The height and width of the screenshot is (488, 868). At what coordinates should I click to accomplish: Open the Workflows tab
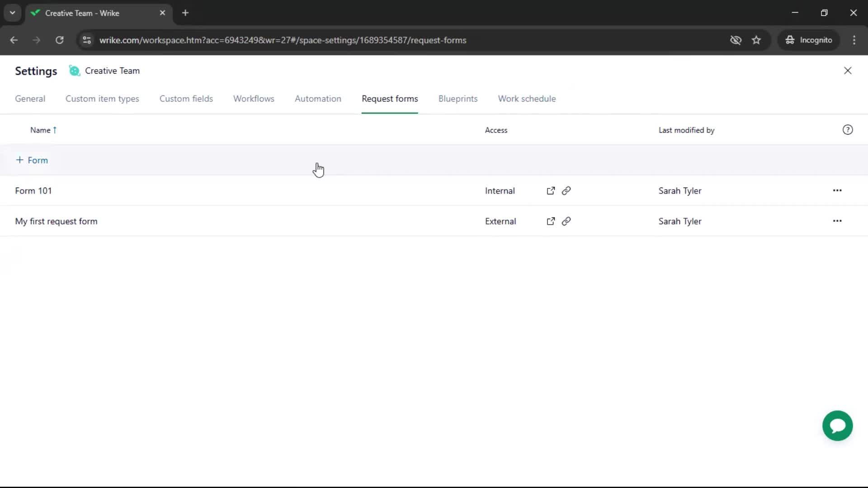pos(254,99)
